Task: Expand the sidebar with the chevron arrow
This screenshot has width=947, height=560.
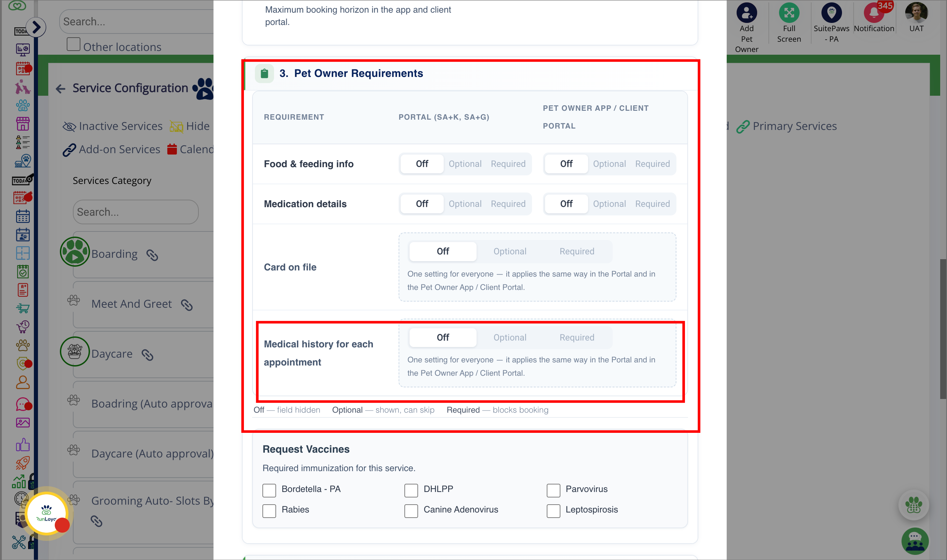Action: tap(36, 27)
